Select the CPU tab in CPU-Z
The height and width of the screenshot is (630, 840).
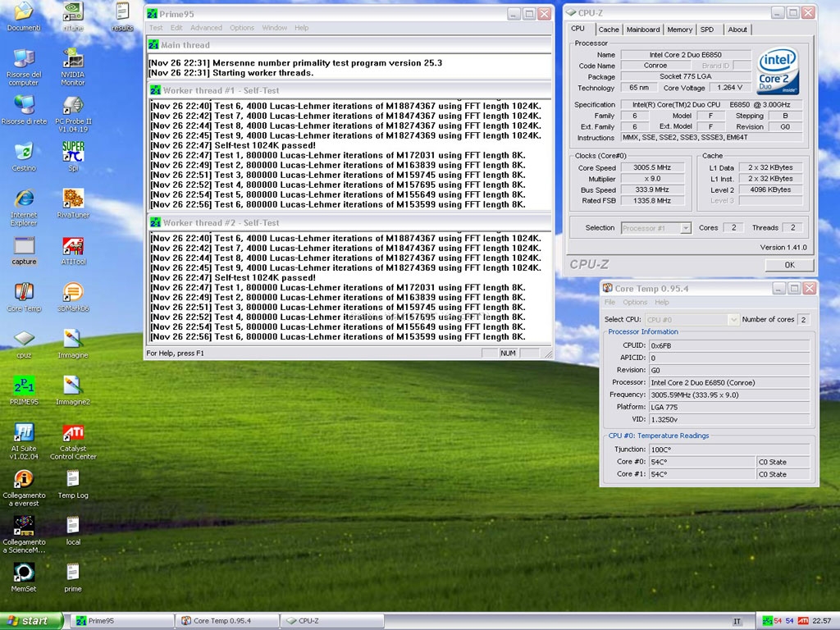(x=578, y=29)
